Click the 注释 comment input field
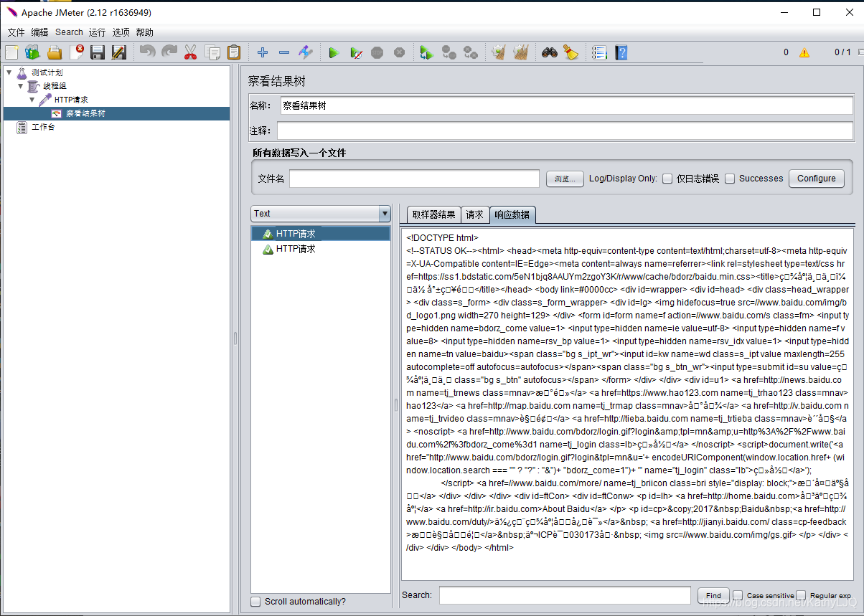The image size is (864, 616). click(565, 131)
